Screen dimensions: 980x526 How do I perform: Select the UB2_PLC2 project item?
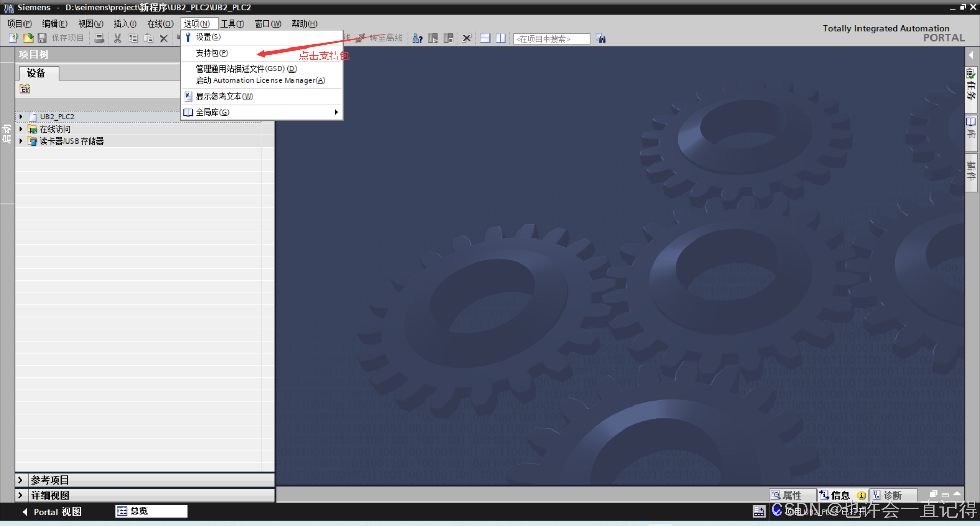[x=57, y=117]
